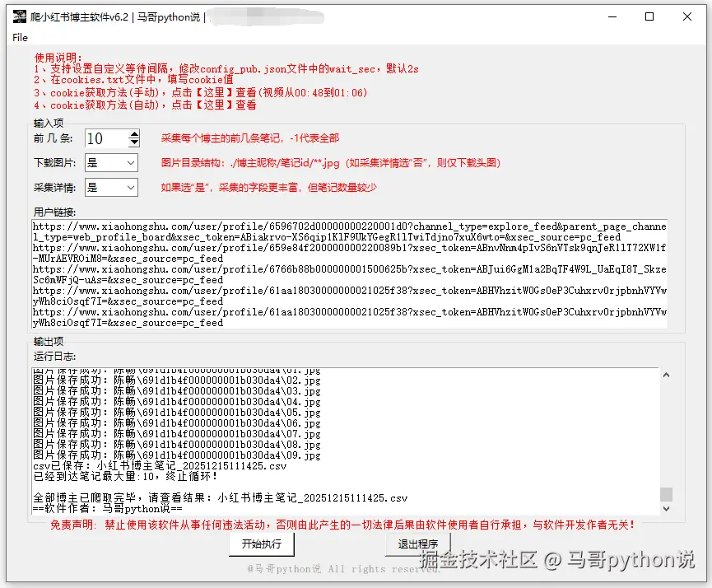The height and width of the screenshot is (588, 712).
Task: Click the run log scrollbar thumb
Action: coord(666,494)
